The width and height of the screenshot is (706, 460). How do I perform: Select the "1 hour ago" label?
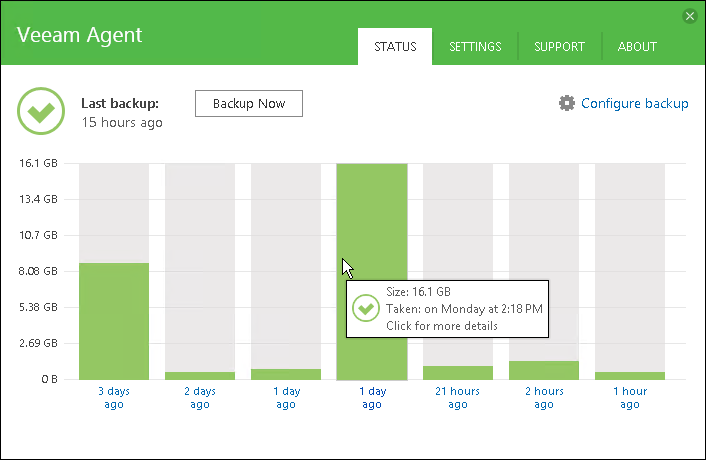630,397
